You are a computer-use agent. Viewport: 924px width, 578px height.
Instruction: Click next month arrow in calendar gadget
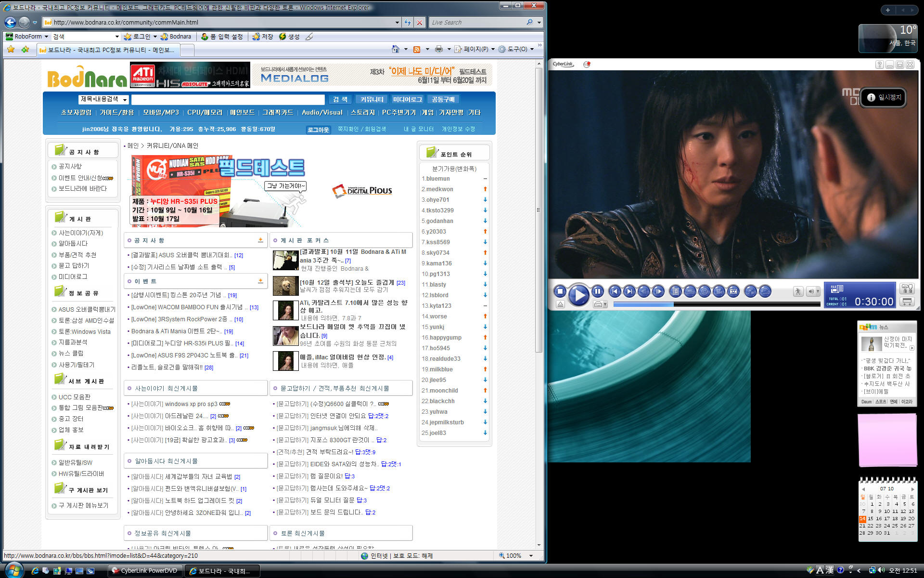(912, 489)
